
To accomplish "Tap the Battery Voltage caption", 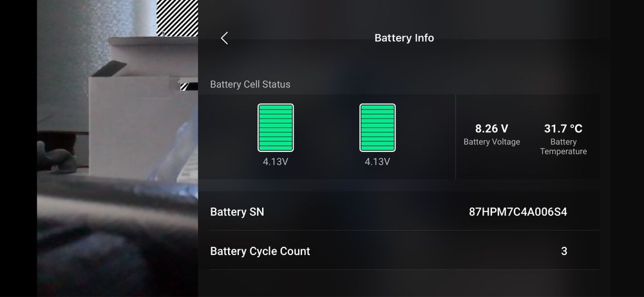I will [491, 142].
